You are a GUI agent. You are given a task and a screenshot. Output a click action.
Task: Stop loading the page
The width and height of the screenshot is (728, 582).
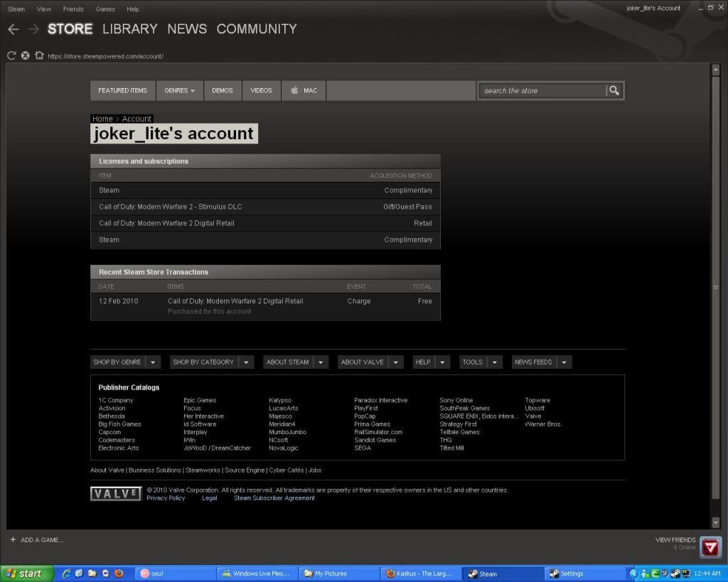(x=25, y=55)
